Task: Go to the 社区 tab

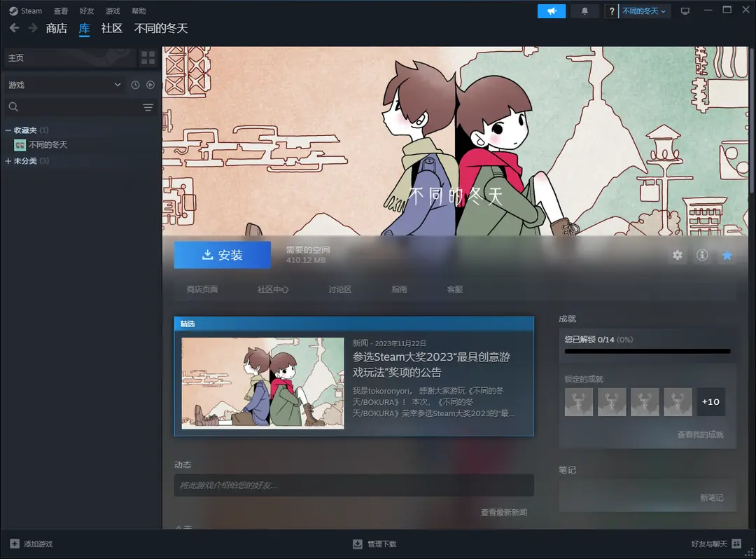Action: click(x=112, y=29)
